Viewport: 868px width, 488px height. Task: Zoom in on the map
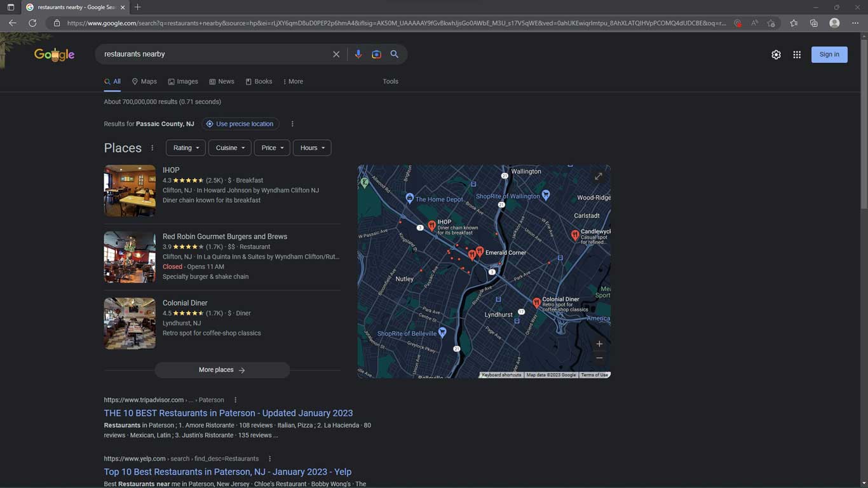click(x=599, y=344)
